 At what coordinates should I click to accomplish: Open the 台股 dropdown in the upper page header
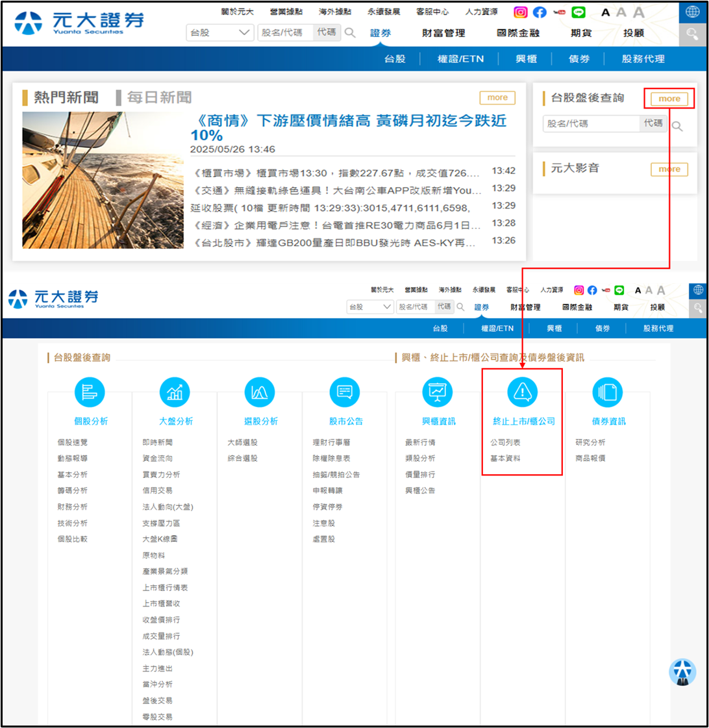pyautogui.click(x=220, y=32)
